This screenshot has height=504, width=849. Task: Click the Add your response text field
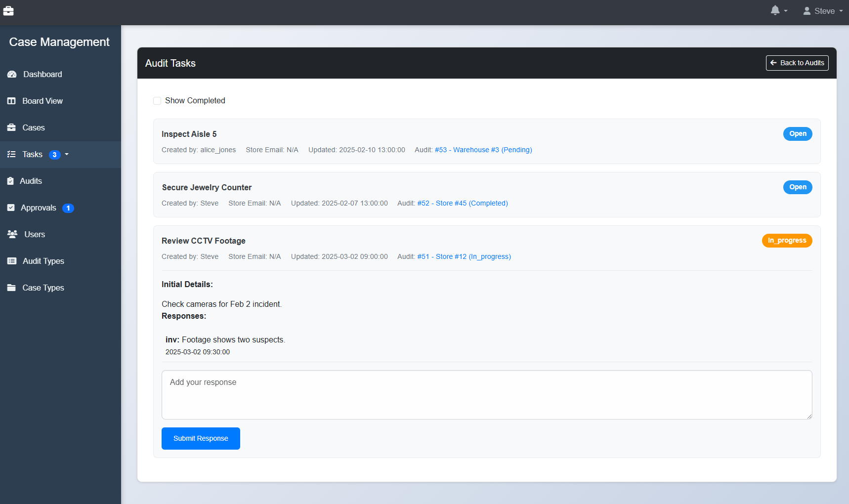(x=486, y=394)
